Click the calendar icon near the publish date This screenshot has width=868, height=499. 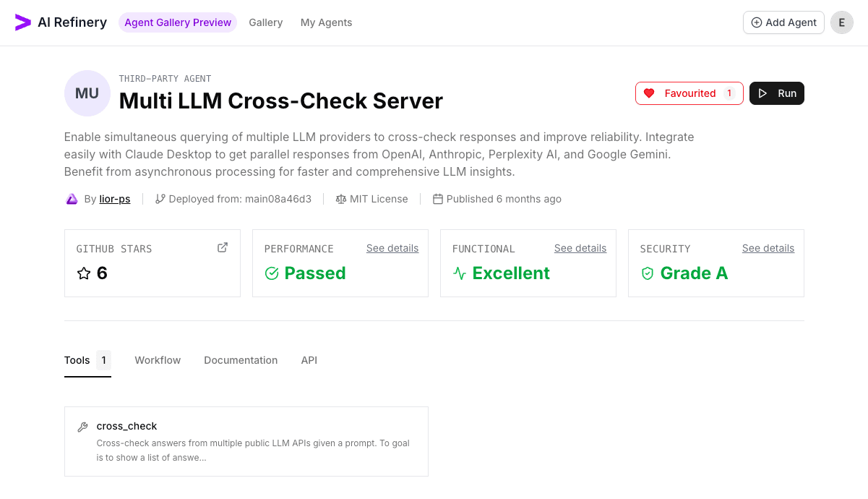[438, 198]
